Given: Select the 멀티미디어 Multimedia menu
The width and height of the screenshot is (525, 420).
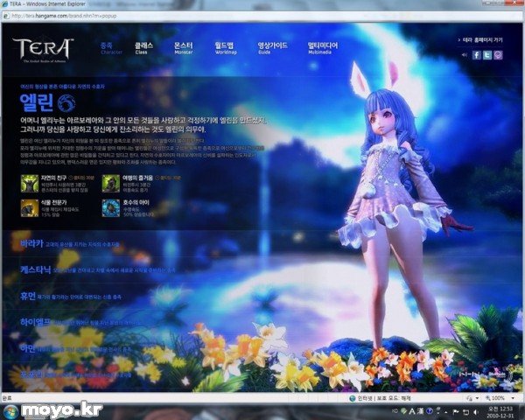Looking at the screenshot, I should coord(323,48).
